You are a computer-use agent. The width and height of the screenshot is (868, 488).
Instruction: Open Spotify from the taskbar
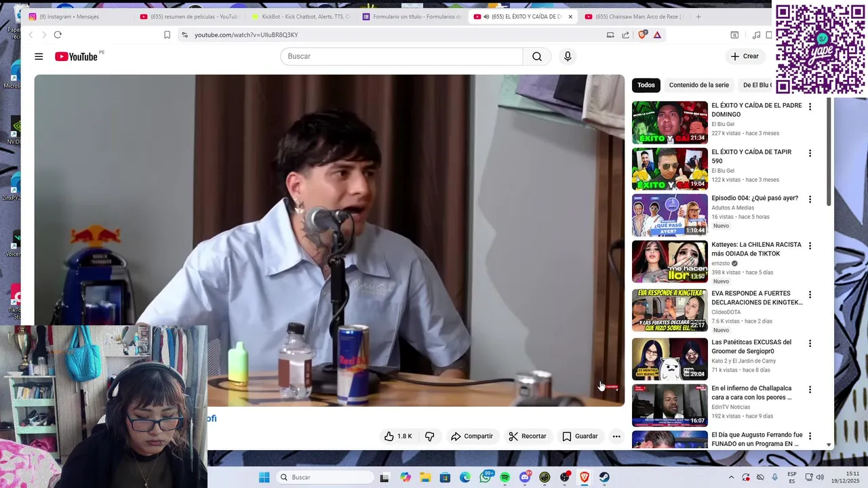point(505,477)
